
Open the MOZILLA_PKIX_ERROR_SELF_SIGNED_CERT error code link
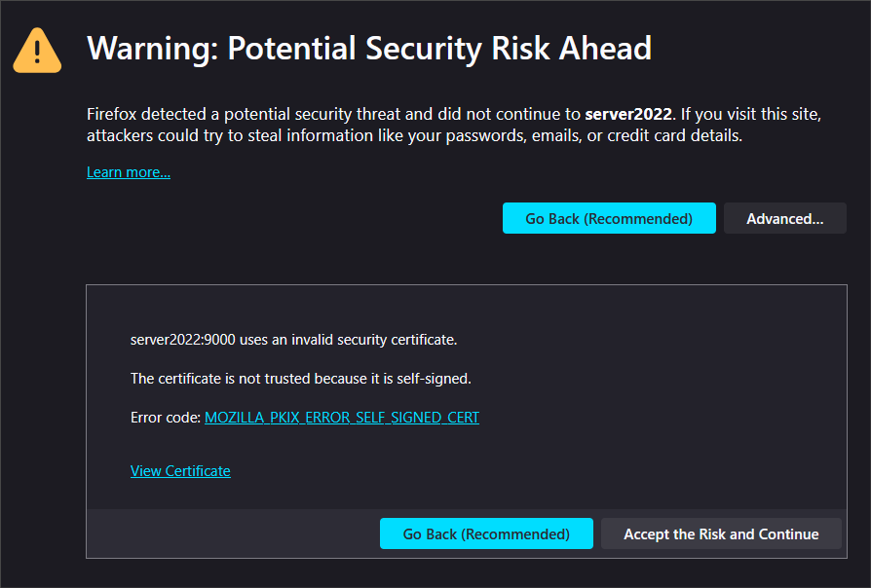click(x=342, y=417)
